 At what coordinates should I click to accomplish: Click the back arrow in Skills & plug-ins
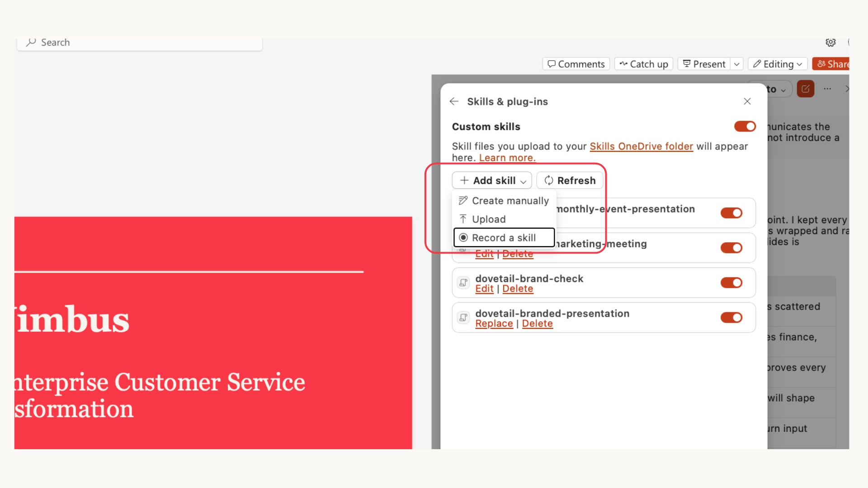pos(454,101)
